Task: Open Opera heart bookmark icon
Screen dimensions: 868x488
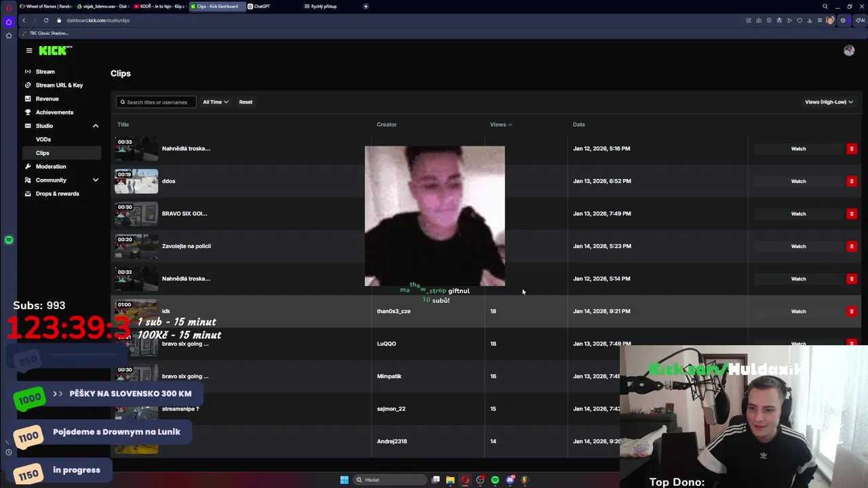Action: [800, 20]
